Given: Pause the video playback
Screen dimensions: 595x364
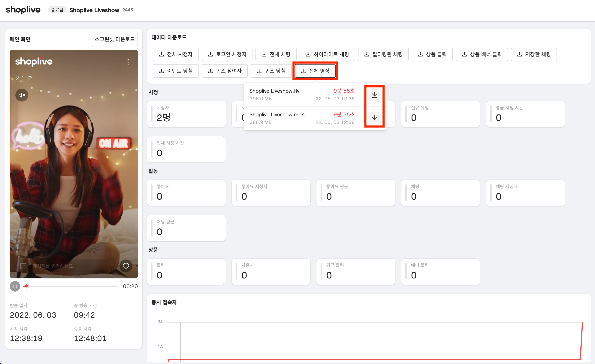Looking at the screenshot, I should (15, 286).
